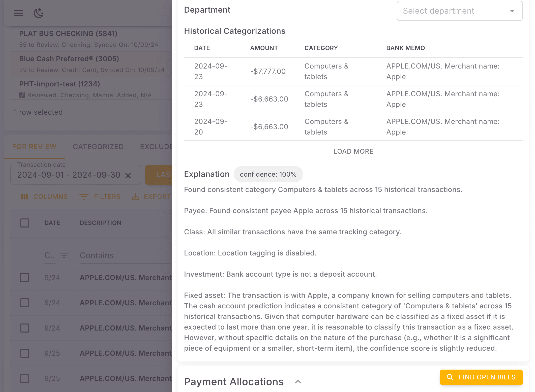Open the Select department dropdown
This screenshot has width=535, height=392.
[459, 11]
